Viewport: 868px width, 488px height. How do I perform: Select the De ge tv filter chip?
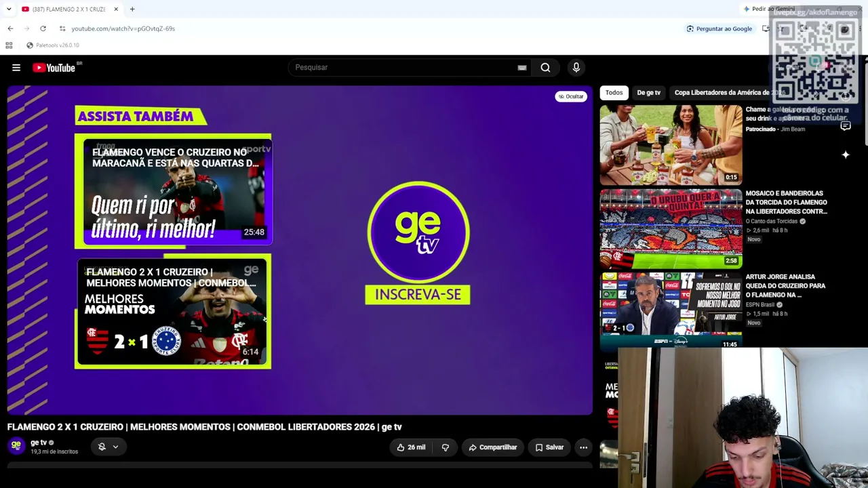click(x=648, y=93)
